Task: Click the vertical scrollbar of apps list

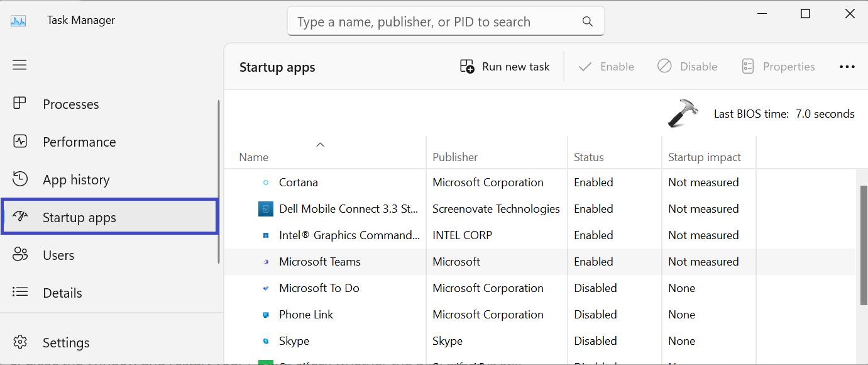Action: (863, 245)
